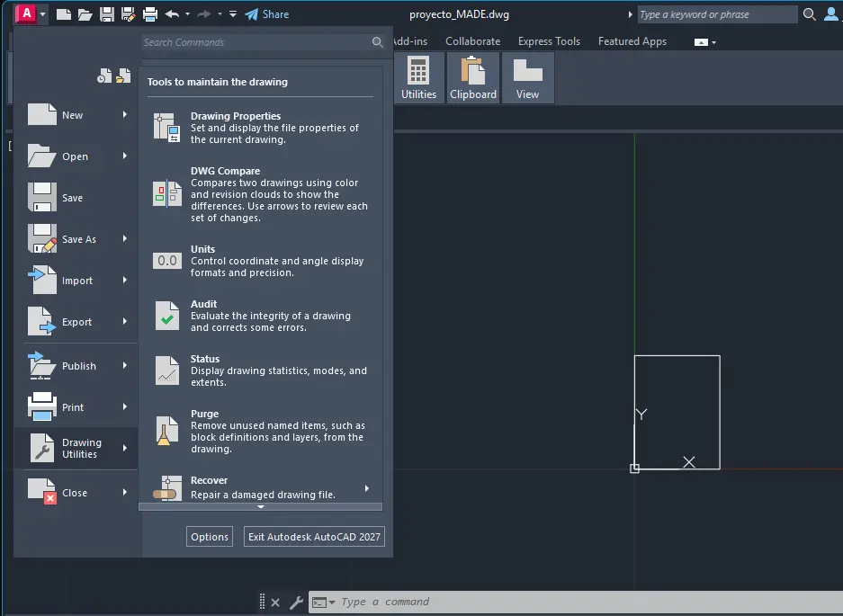Click the Status chart icon
Image resolution: width=843 pixels, height=616 pixels.
pyautogui.click(x=166, y=370)
